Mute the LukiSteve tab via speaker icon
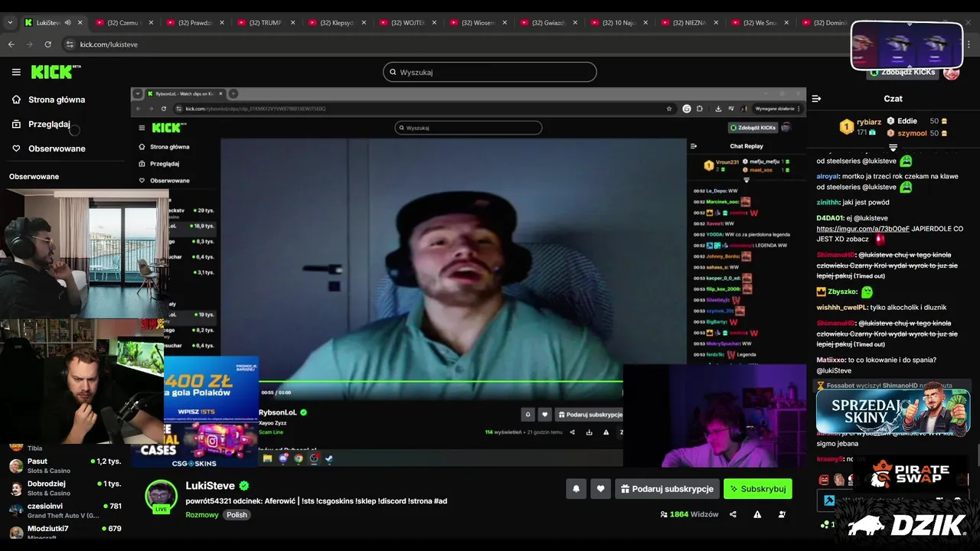This screenshot has width=980, height=551. pos(67,23)
